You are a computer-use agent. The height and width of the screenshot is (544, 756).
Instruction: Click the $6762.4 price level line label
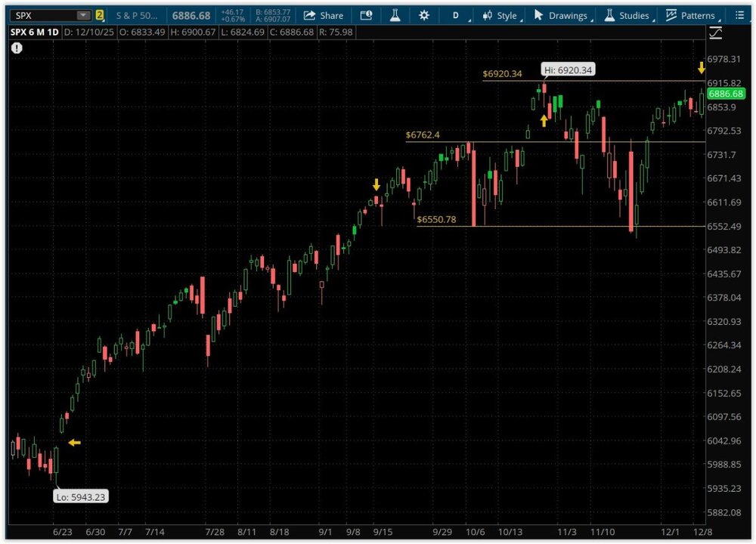pyautogui.click(x=423, y=135)
